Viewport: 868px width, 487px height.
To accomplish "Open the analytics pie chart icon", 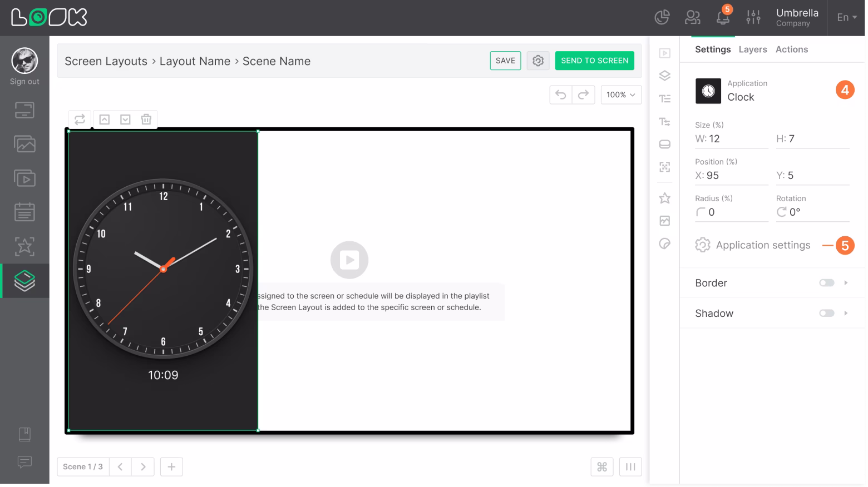I will 662,17.
